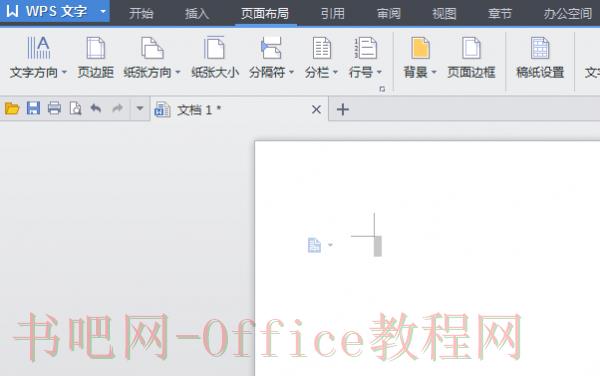Viewport: 600px width, 376px height.
Task: Expand the 分隔符 dropdown arrow
Action: click(292, 72)
